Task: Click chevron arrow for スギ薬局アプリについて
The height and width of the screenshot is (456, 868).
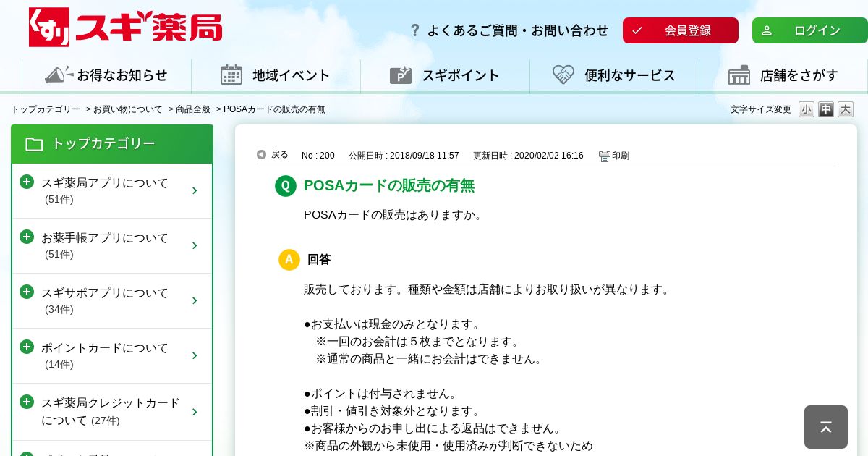Action: click(195, 190)
